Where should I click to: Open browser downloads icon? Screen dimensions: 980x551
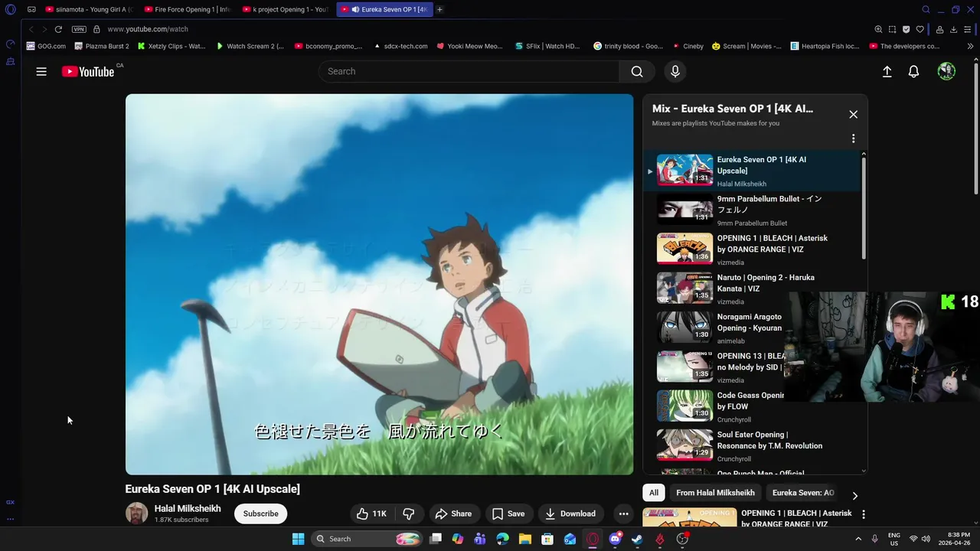[953, 29]
